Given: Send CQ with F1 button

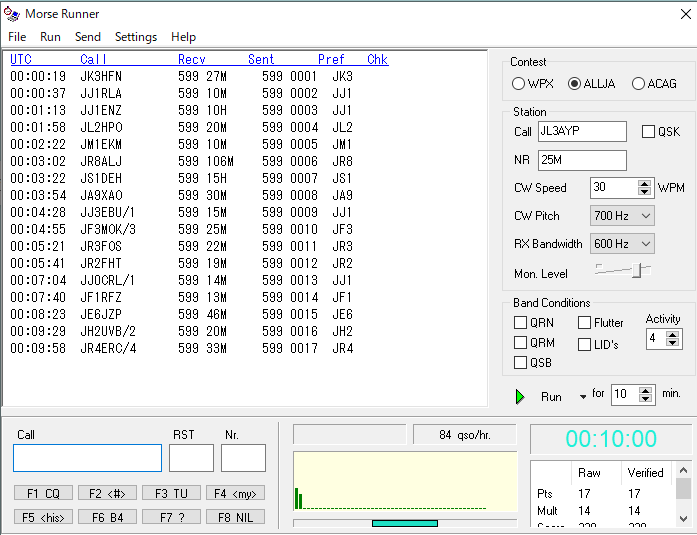Looking at the screenshot, I should (x=43, y=493).
